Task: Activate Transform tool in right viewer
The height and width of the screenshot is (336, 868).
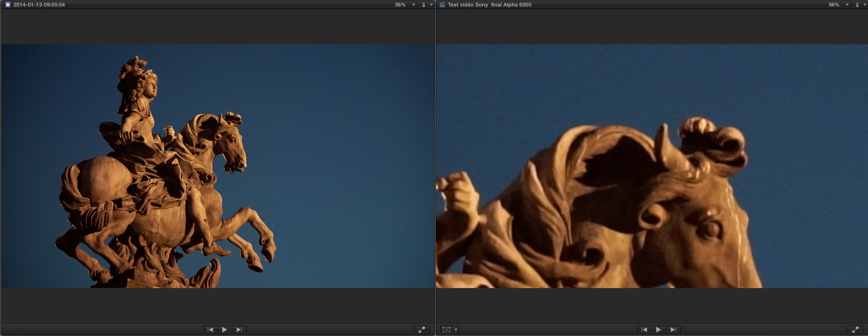Action: click(x=446, y=330)
